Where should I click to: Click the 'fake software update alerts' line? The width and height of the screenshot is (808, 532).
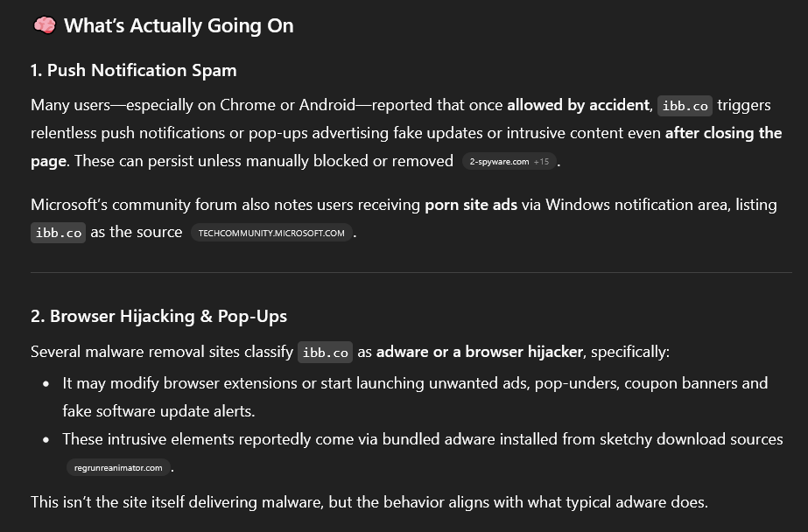click(158, 411)
